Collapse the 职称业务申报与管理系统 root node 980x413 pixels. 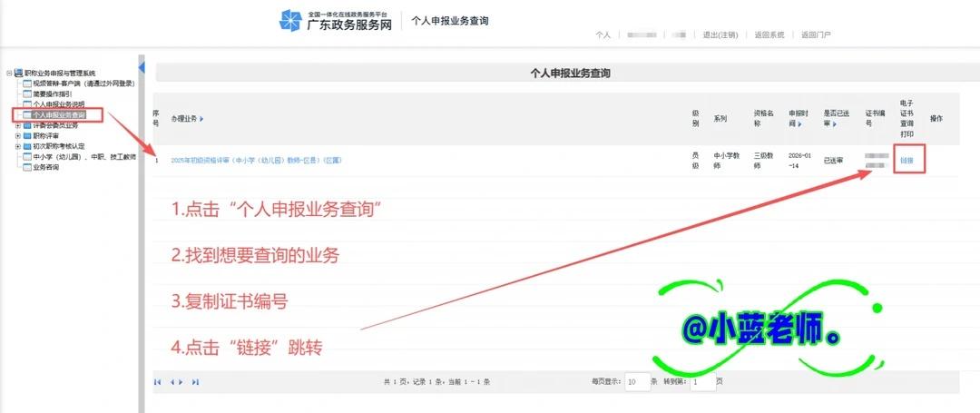point(9,74)
